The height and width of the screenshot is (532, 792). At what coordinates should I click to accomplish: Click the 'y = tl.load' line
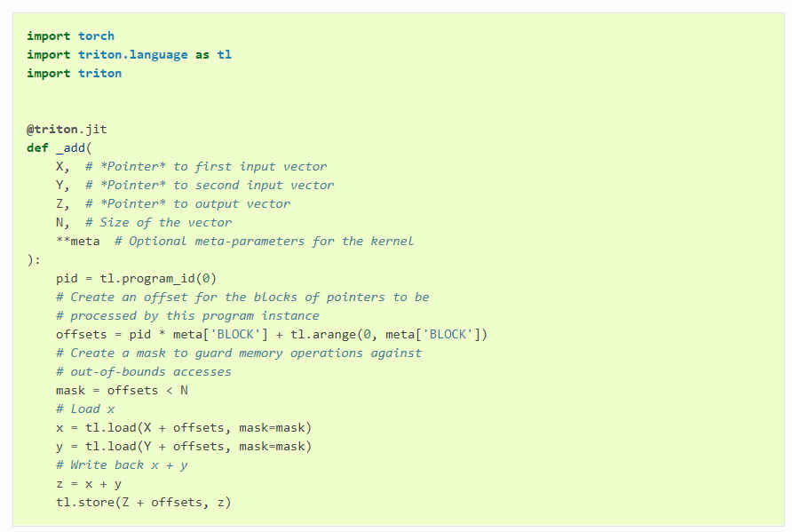[x=184, y=447]
